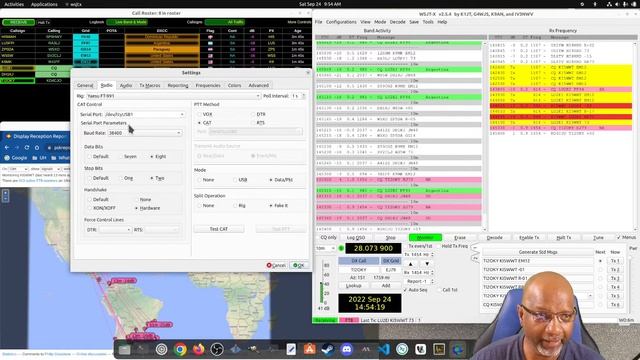Open the Decode menu in WSJT-X

[x=397, y=22]
